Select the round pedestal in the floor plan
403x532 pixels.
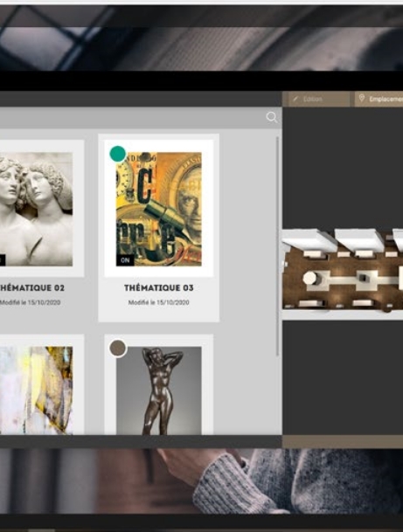click(x=310, y=279)
